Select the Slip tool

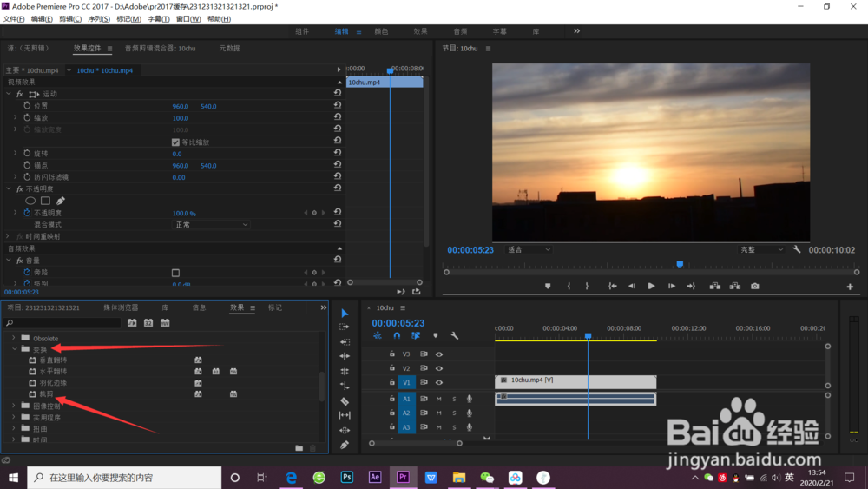tap(345, 415)
